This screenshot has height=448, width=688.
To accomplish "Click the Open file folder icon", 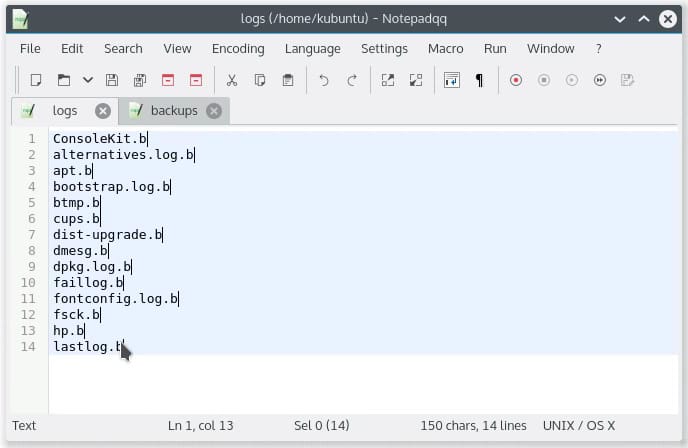I will click(64, 80).
